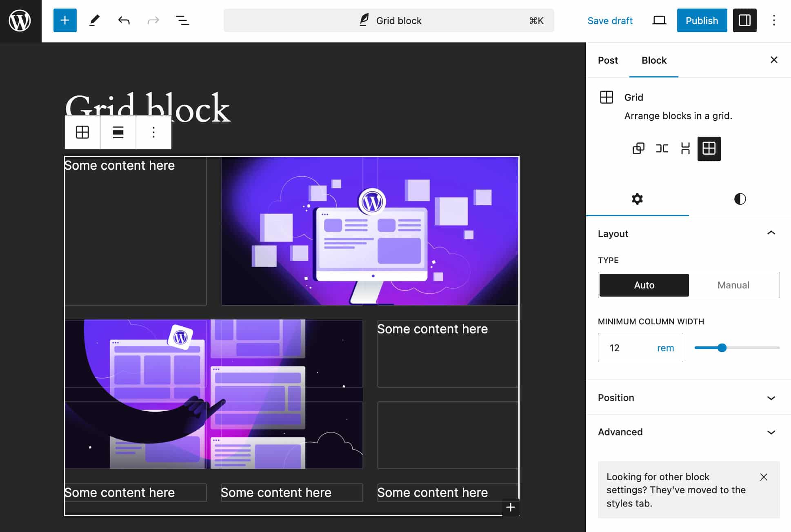Click the Grid block type icon in block toolbar

tap(82, 132)
